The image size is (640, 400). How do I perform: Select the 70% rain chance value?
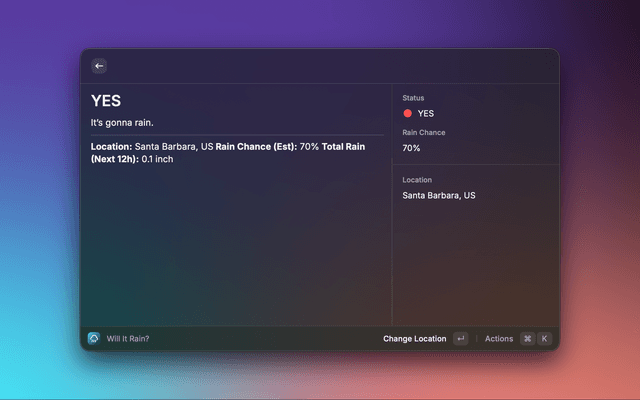point(411,148)
